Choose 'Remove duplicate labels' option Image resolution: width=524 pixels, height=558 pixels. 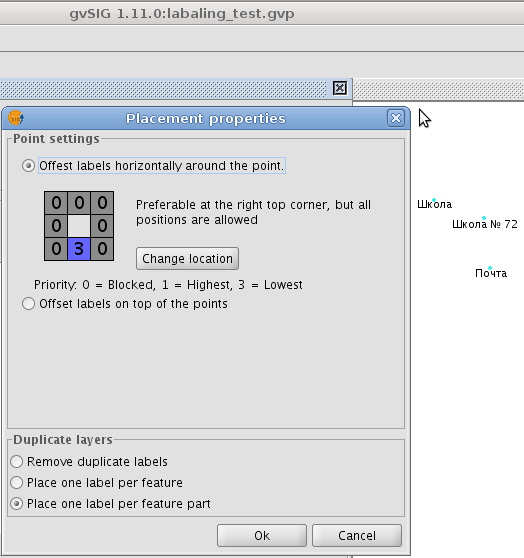tap(17, 462)
